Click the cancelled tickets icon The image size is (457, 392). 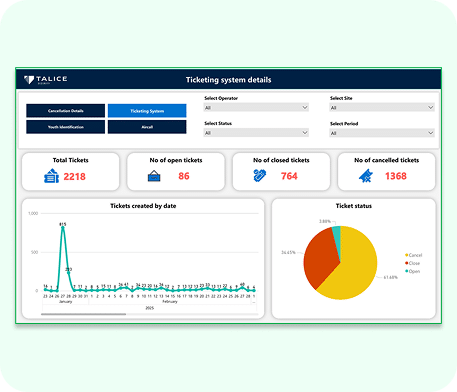click(x=366, y=176)
